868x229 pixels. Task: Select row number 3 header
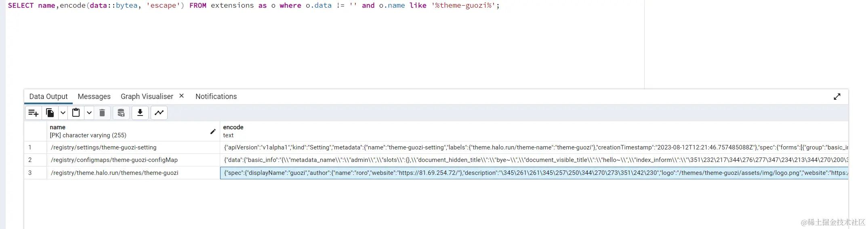[36, 173]
